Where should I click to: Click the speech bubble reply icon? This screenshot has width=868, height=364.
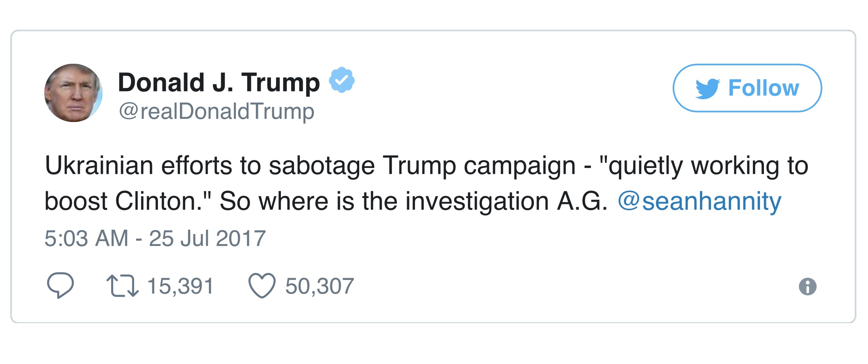pyautogui.click(x=60, y=285)
